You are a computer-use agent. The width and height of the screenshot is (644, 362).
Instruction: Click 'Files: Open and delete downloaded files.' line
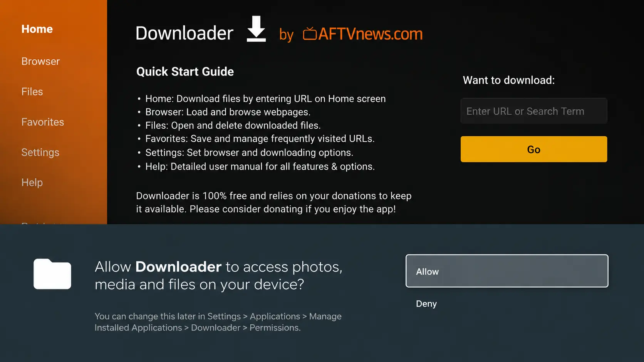point(233,126)
